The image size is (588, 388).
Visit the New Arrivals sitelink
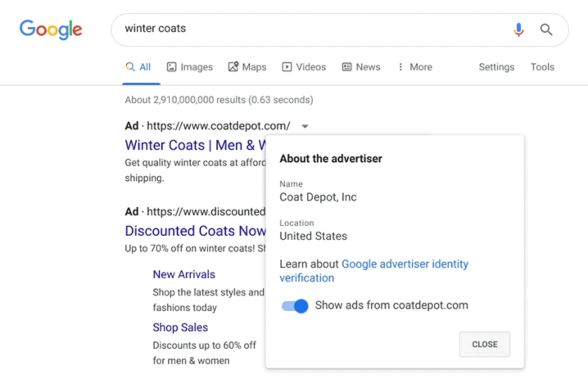(184, 274)
